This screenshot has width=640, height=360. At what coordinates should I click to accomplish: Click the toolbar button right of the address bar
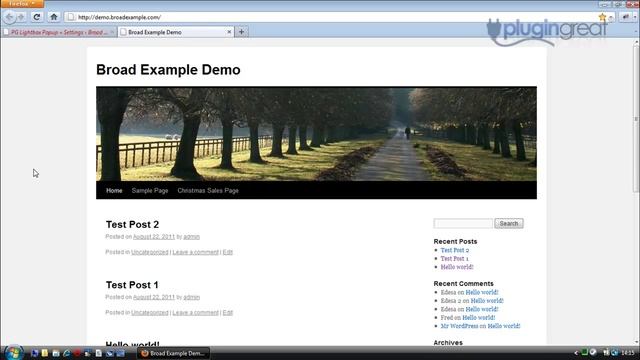(626, 17)
